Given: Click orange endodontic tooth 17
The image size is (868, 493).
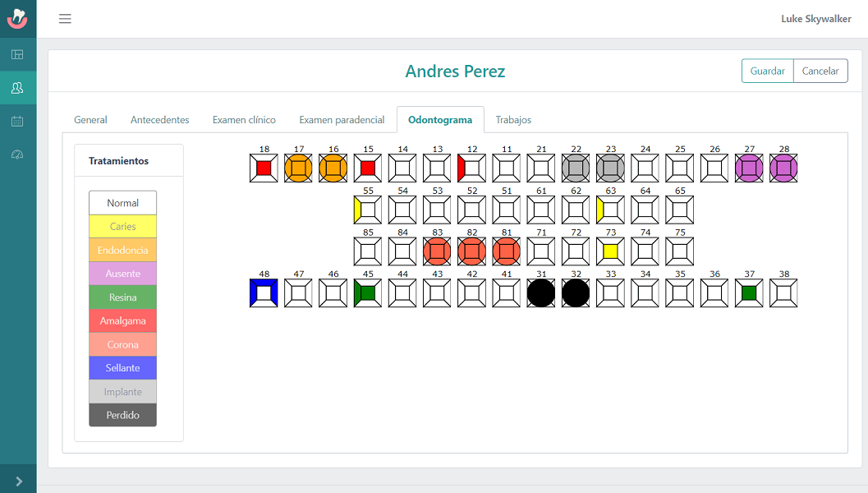Looking at the screenshot, I should [x=298, y=168].
